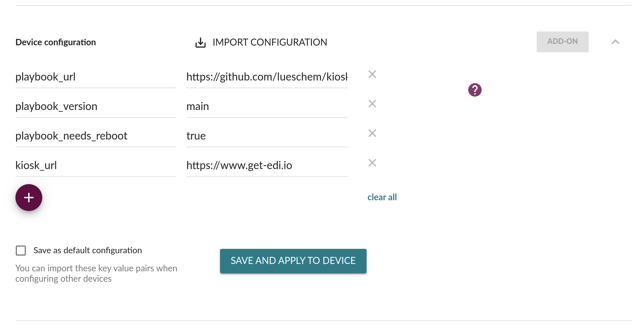Click SAVE AND APPLY TO DEVICE
This screenshot has height=325, width=644.
(x=293, y=261)
